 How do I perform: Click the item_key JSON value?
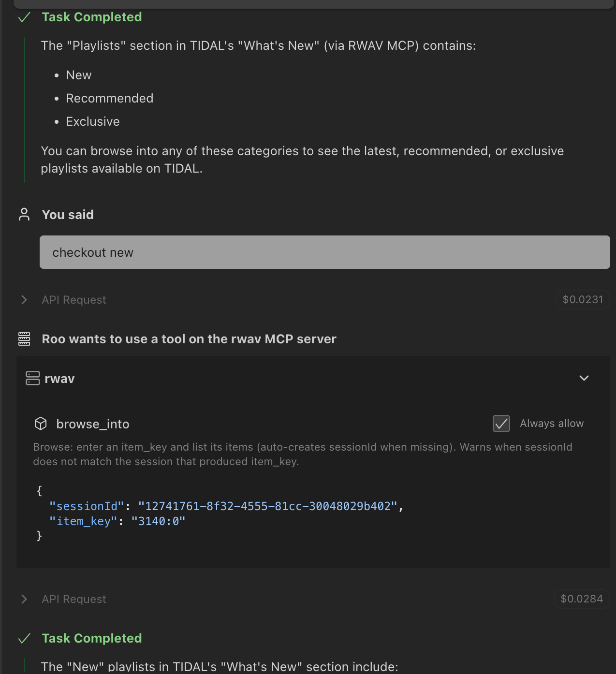(x=158, y=521)
